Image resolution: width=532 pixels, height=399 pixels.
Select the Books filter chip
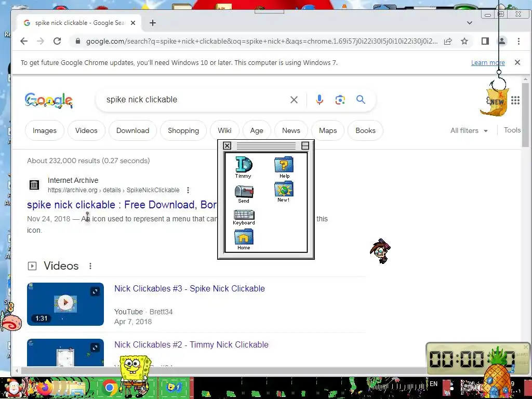click(x=365, y=130)
